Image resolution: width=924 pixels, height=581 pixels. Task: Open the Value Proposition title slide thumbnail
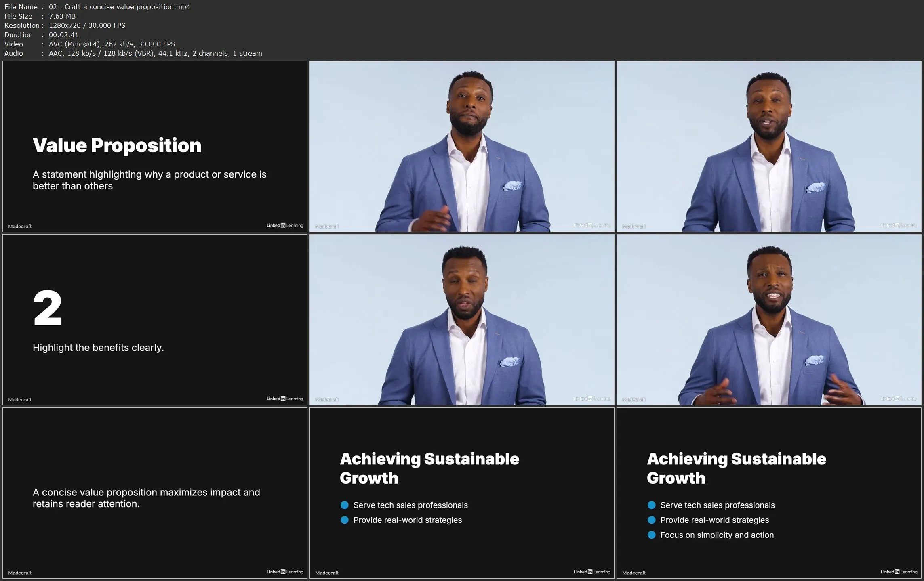point(155,146)
